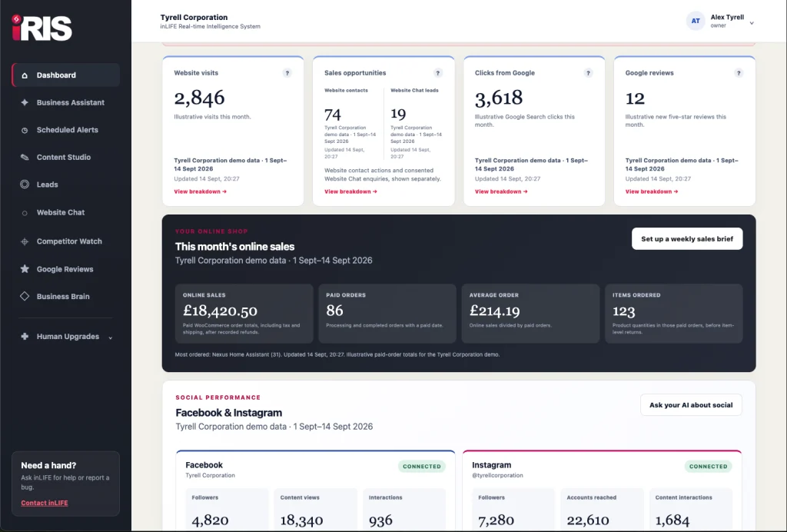Click the Business Brain diamond icon

[x=25, y=296]
